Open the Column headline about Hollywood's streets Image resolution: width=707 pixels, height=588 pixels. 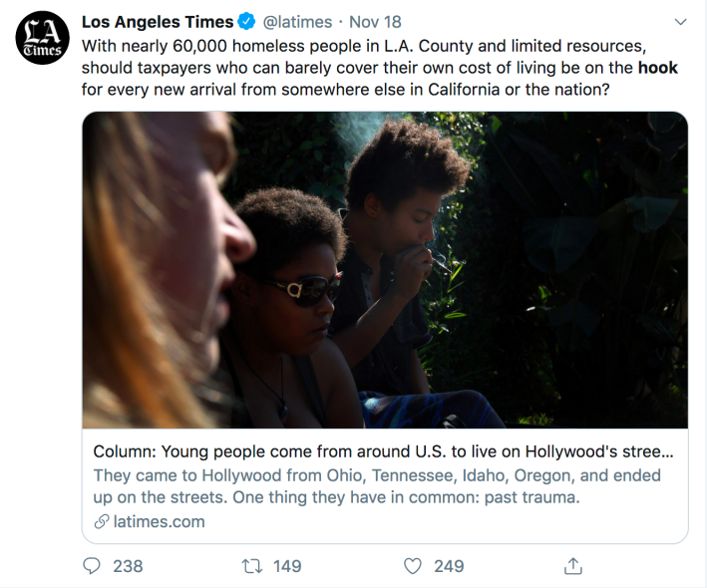click(383, 451)
